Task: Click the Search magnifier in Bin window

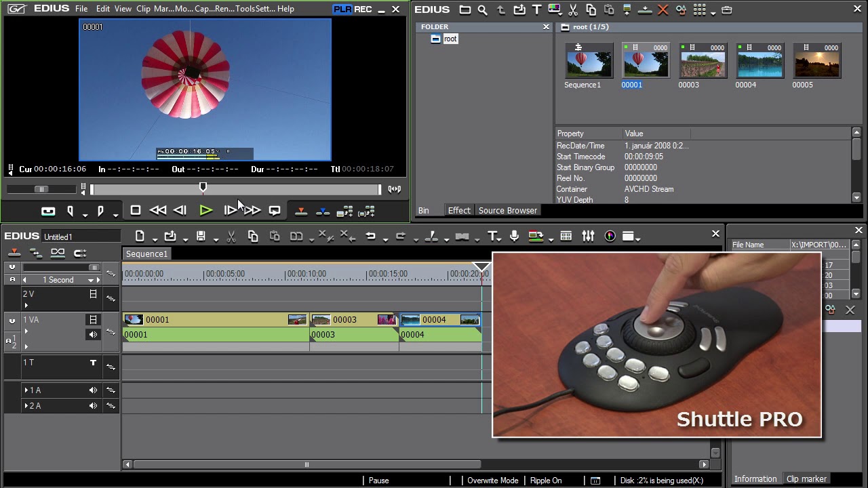Action: [x=482, y=9]
